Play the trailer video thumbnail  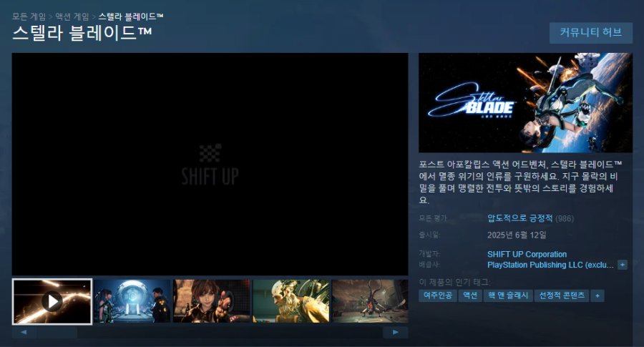(x=52, y=301)
